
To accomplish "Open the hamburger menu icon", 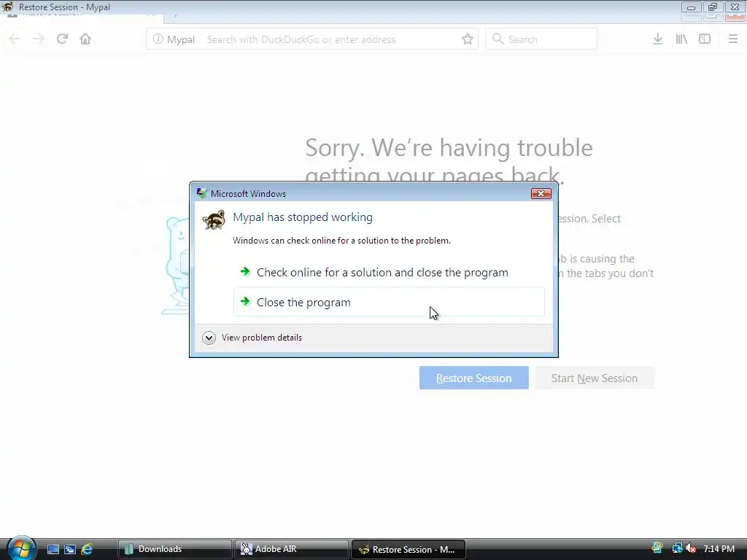I will pos(733,39).
